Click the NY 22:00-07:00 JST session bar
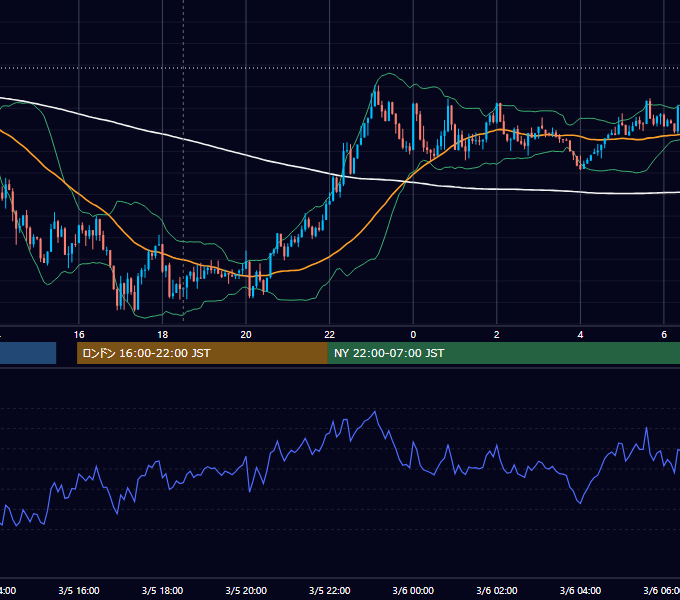The width and height of the screenshot is (680, 600). pyautogui.click(x=503, y=353)
